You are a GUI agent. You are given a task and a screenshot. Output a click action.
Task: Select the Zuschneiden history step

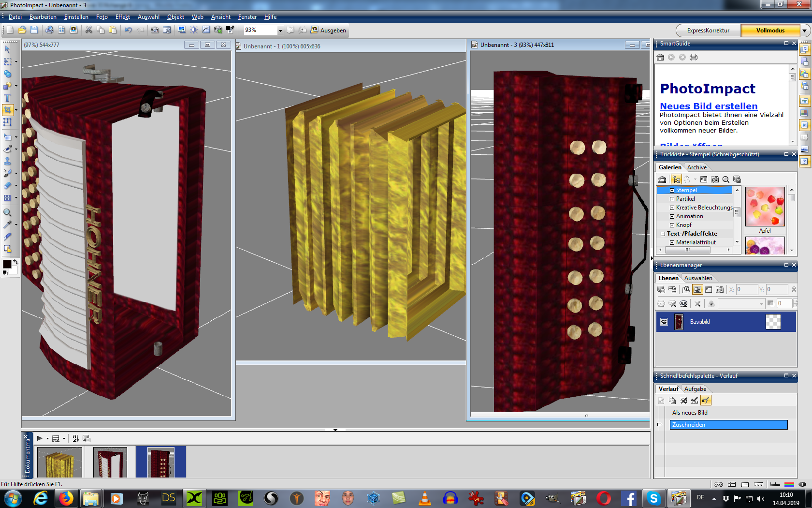point(729,425)
